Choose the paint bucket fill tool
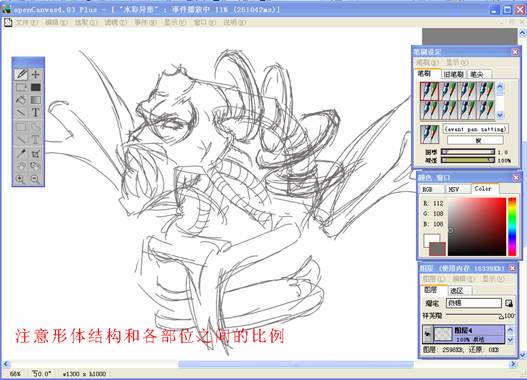527x380 pixels. pyautogui.click(x=21, y=100)
